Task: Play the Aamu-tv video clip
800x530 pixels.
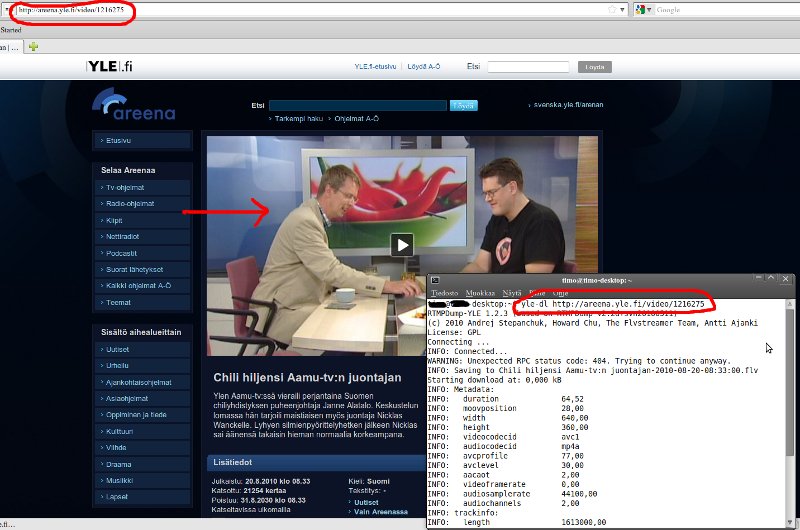Action: click(x=402, y=245)
